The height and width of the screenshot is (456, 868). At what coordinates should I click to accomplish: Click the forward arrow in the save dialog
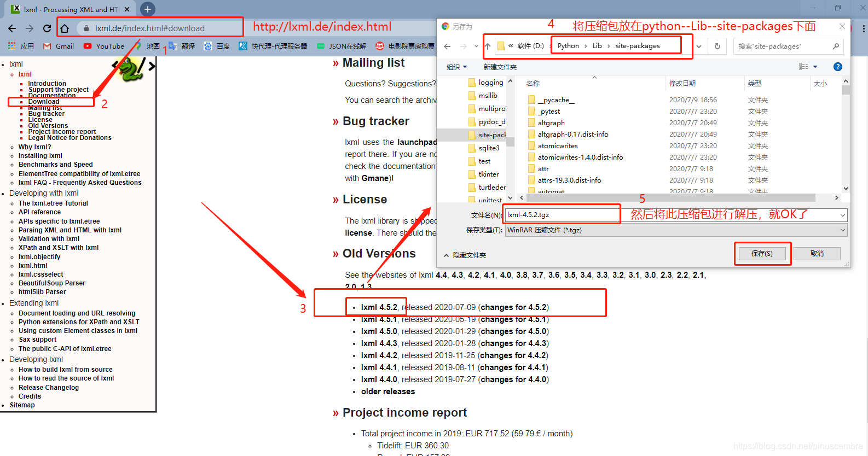pyautogui.click(x=464, y=46)
